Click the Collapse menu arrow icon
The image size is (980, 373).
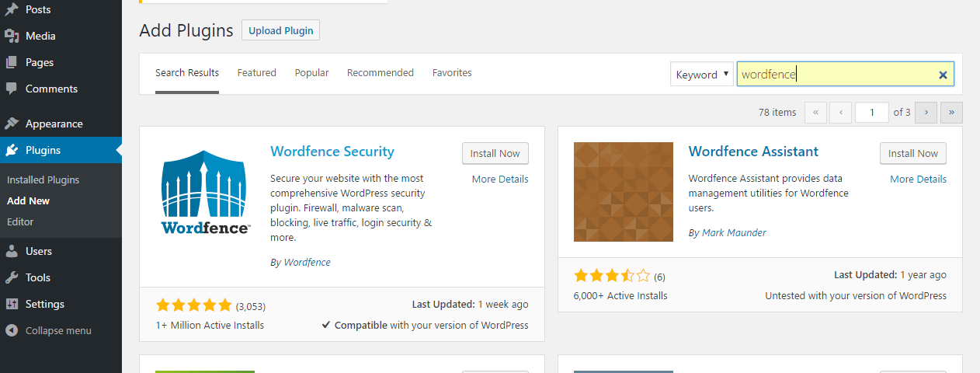[12, 330]
